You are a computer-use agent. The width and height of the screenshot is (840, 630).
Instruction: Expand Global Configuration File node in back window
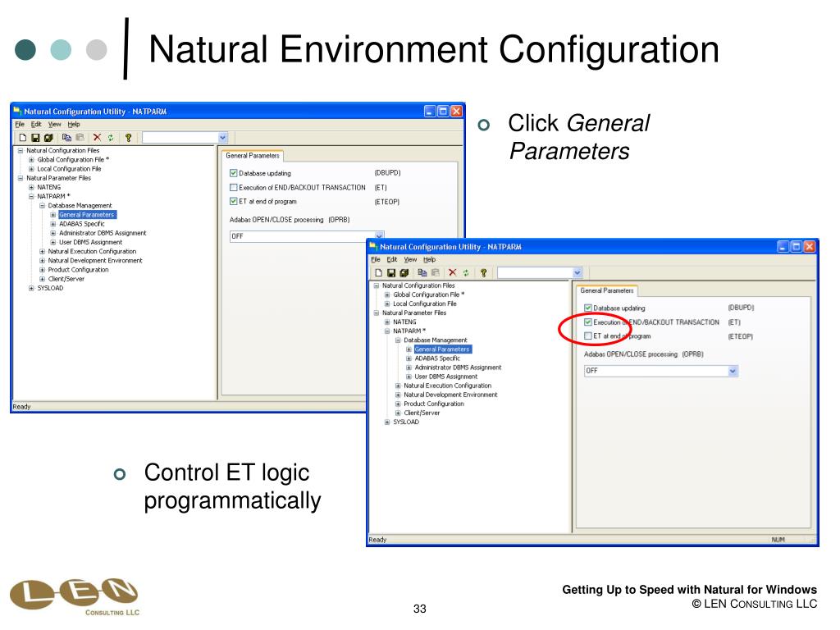(x=31, y=160)
